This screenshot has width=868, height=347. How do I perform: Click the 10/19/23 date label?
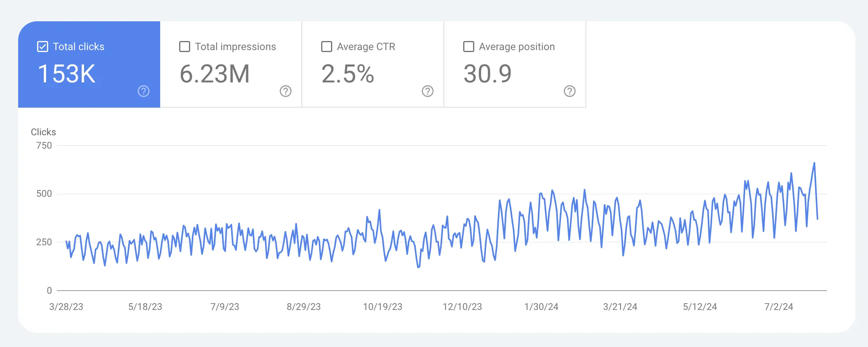click(383, 307)
